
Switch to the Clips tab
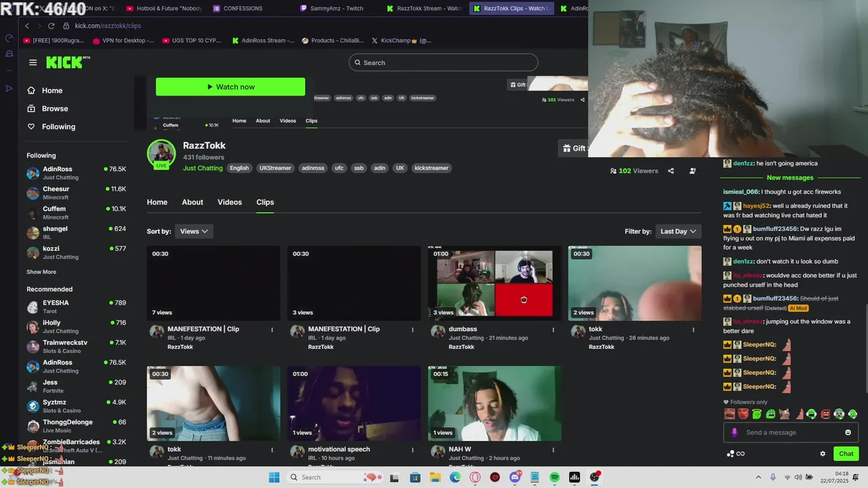(x=265, y=202)
